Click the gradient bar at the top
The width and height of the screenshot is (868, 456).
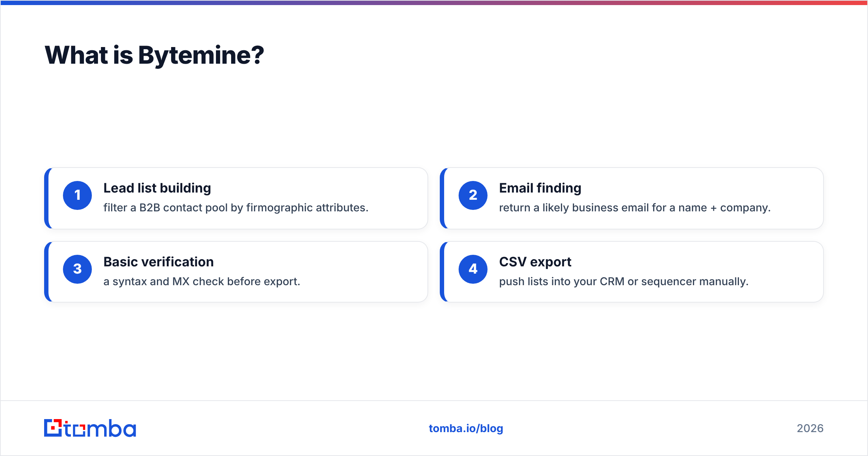[434, 3]
